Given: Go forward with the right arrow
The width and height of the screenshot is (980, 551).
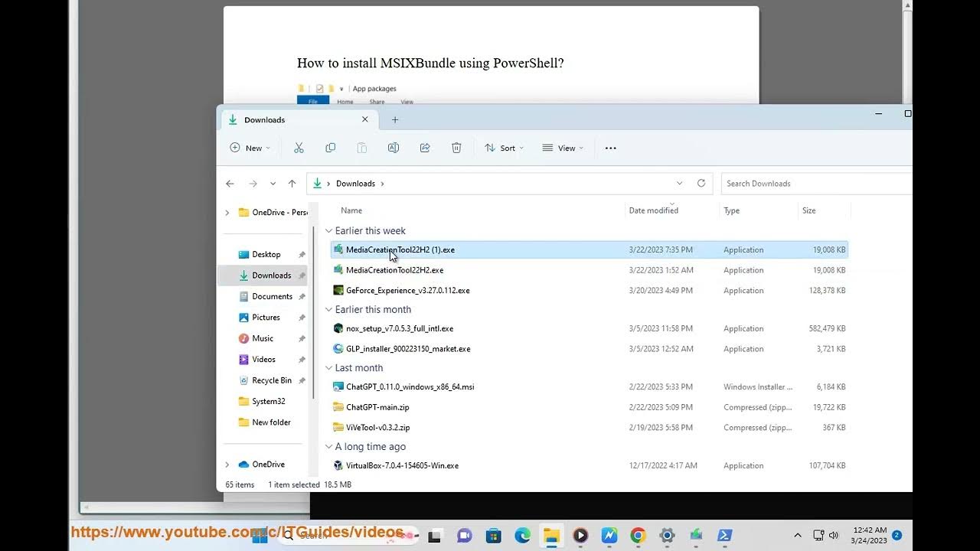Looking at the screenshot, I should (x=253, y=184).
